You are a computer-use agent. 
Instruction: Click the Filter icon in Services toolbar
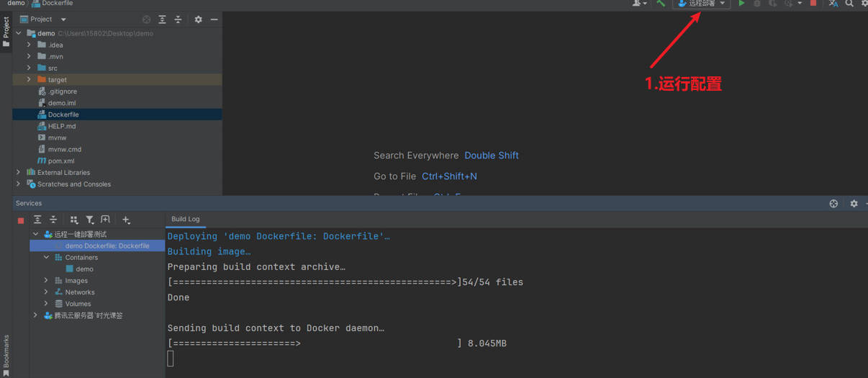click(89, 220)
